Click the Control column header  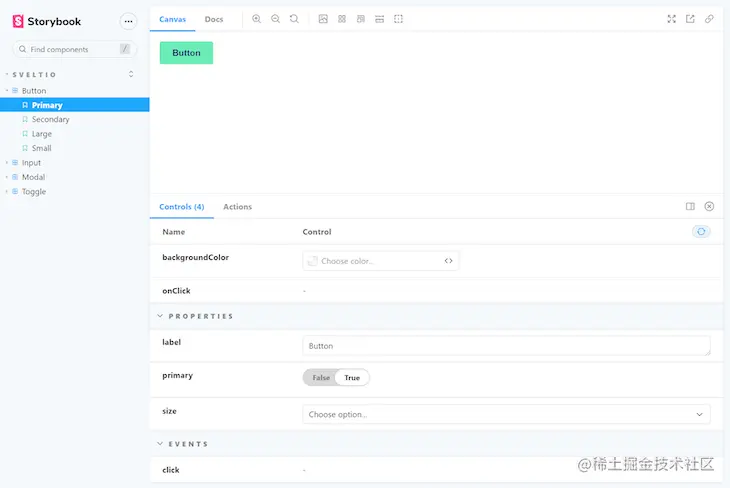pos(317,232)
